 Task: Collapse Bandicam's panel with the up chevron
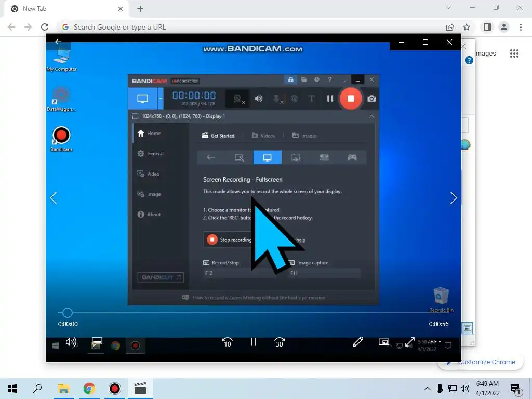pos(371,116)
